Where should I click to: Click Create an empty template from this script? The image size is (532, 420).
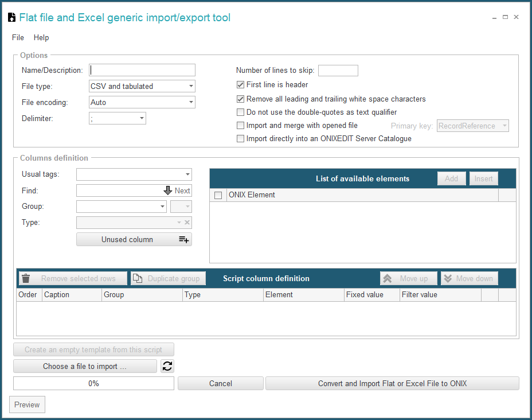tap(93, 350)
